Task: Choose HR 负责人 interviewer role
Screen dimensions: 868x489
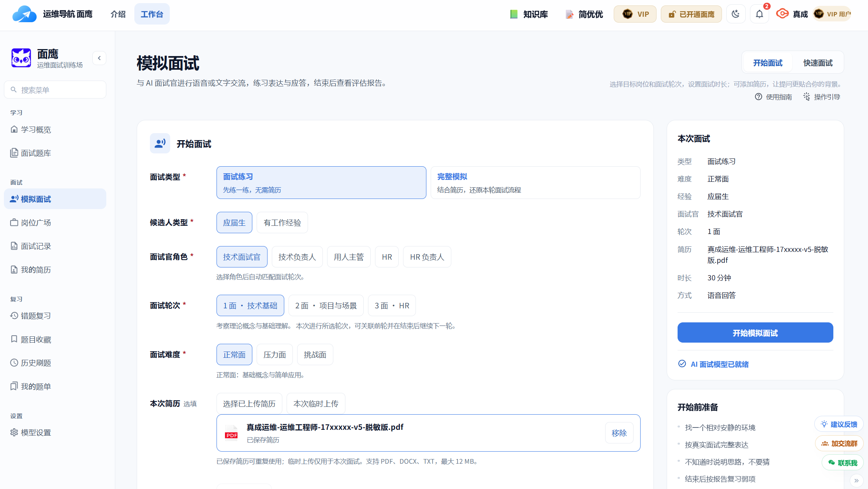Action: coord(427,257)
